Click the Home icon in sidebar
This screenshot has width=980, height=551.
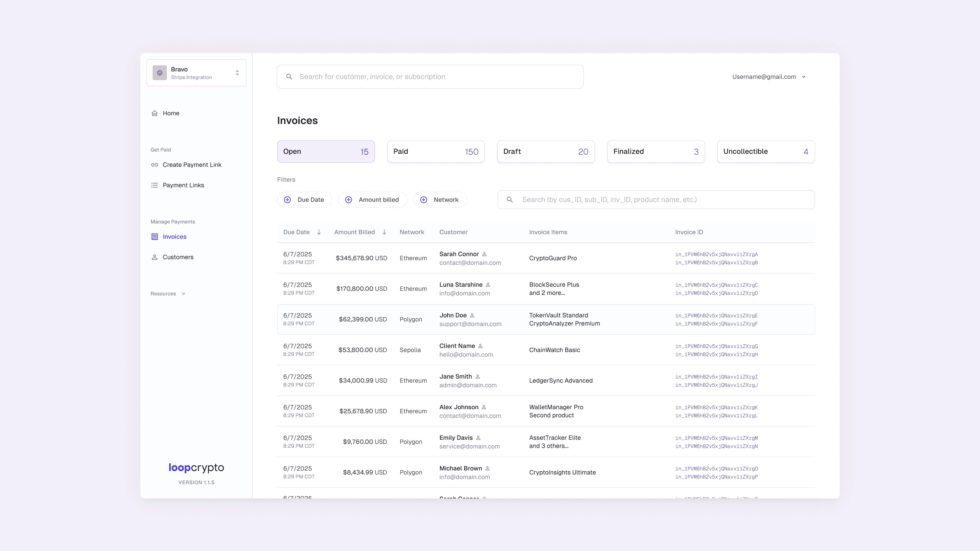click(154, 113)
